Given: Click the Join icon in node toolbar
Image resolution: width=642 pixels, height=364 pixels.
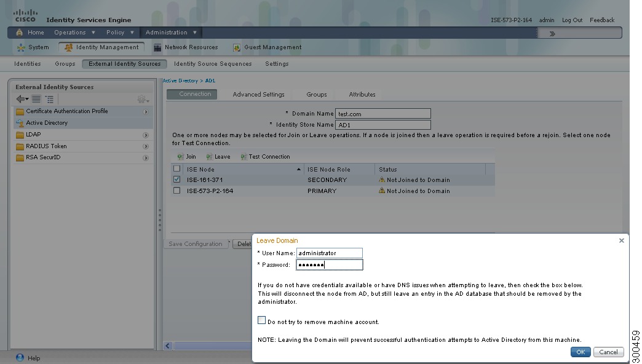Looking at the screenshot, I should pos(181,157).
